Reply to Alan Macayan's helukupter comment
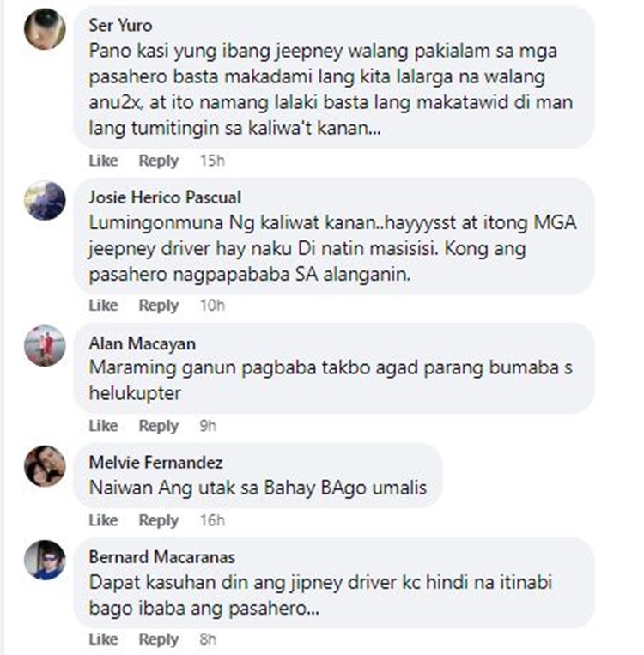This screenshot has height=655, width=644. 158,426
